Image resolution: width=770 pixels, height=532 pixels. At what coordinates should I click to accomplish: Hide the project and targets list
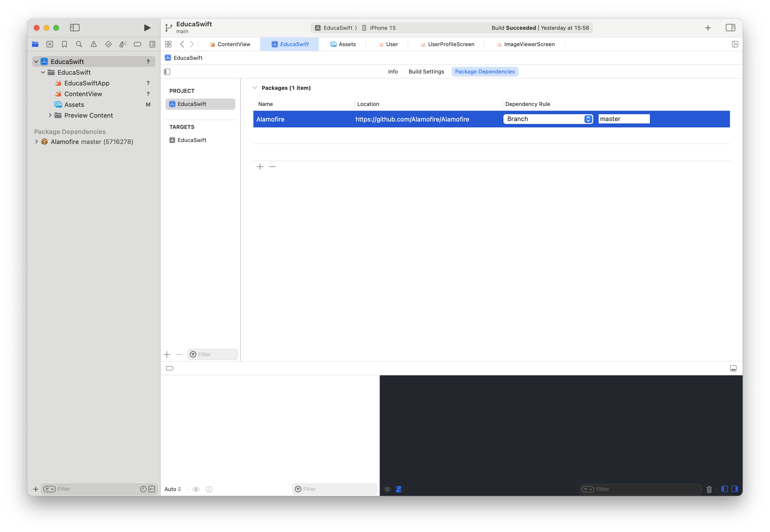(167, 72)
